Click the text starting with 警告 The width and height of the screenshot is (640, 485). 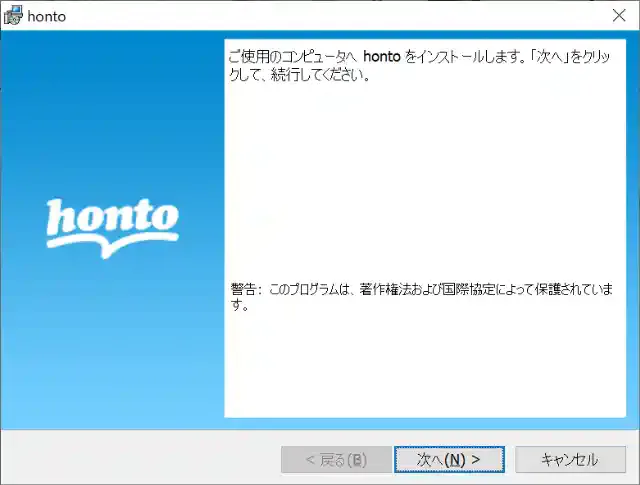click(422, 296)
